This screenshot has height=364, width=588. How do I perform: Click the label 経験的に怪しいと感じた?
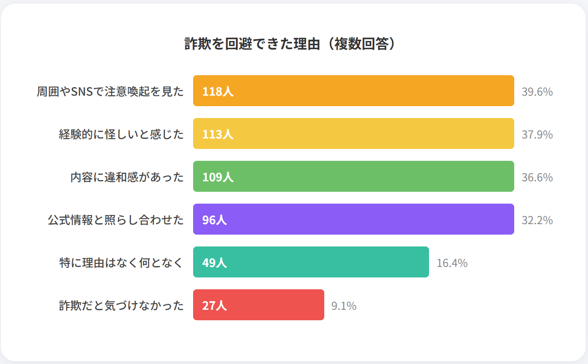point(121,134)
